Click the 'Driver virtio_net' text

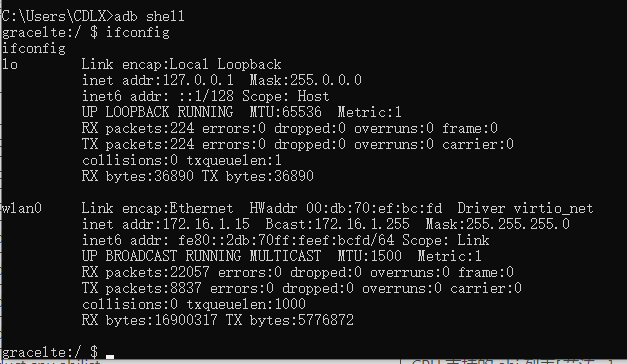(525, 208)
